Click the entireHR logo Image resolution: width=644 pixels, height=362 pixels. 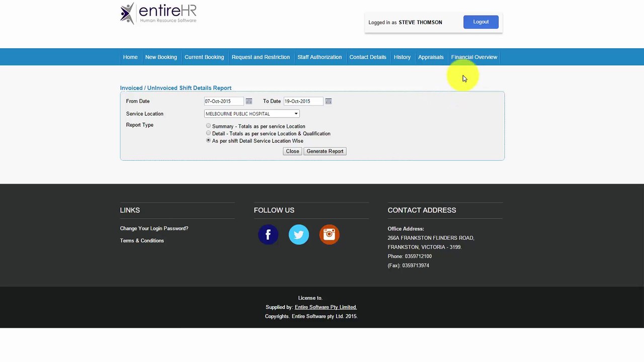click(x=158, y=14)
